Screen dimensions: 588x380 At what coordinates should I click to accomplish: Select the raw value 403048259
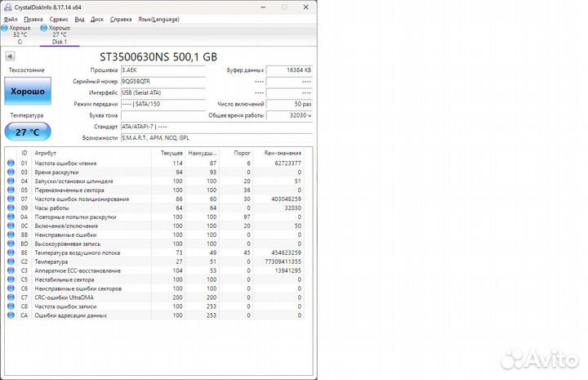[x=287, y=199]
